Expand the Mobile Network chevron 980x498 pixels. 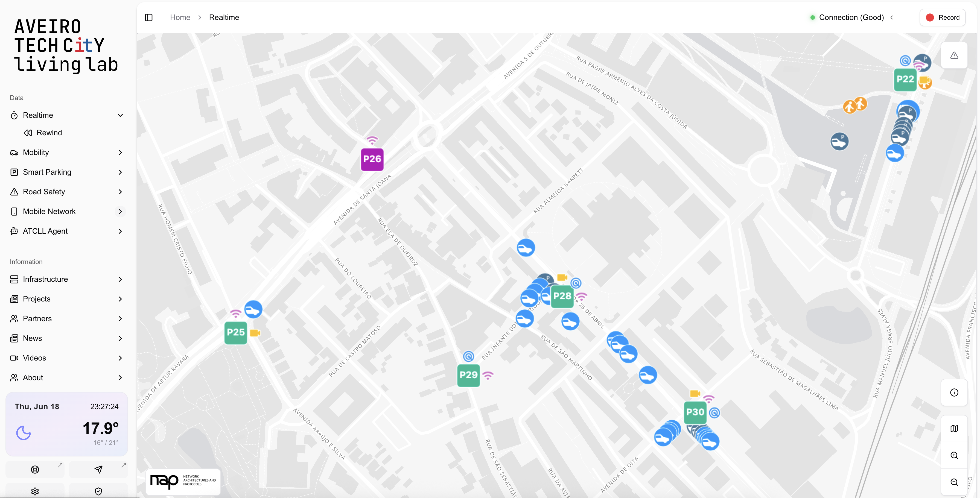[x=120, y=211]
